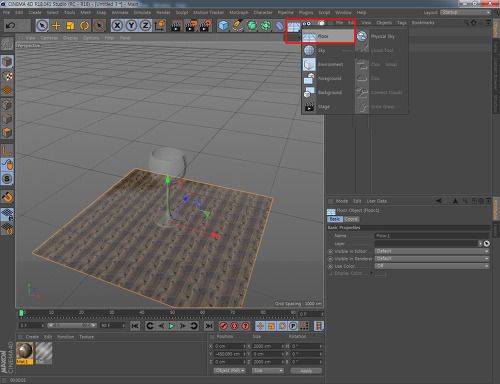Click the green timeline playhead marker
The image size is (500, 384).
(x=21, y=313)
